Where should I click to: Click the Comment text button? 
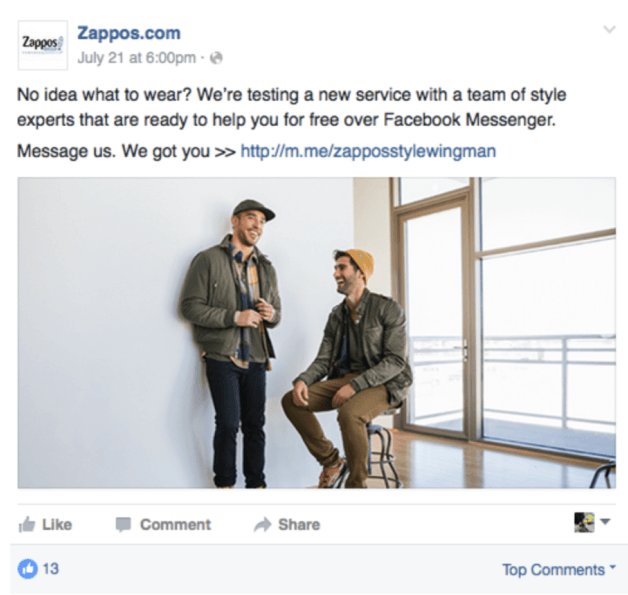coord(175,525)
